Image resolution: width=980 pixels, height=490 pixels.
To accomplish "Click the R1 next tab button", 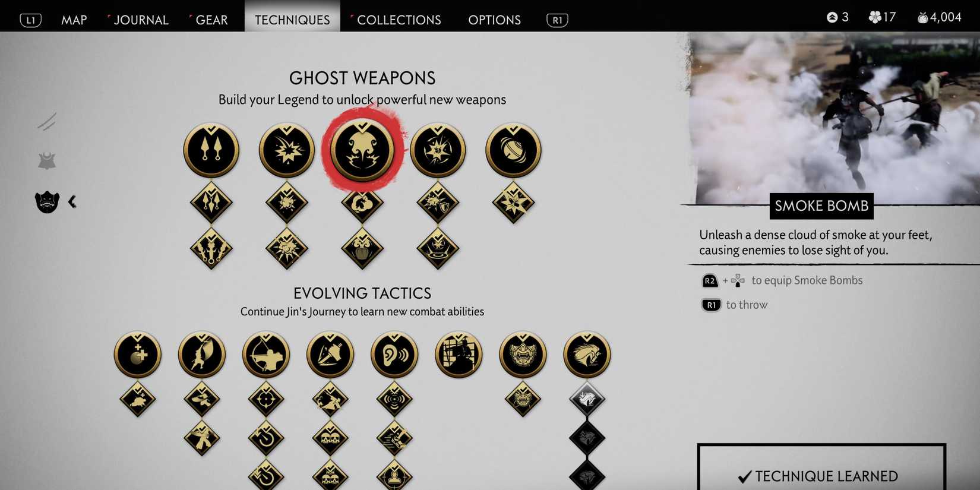I will [557, 20].
